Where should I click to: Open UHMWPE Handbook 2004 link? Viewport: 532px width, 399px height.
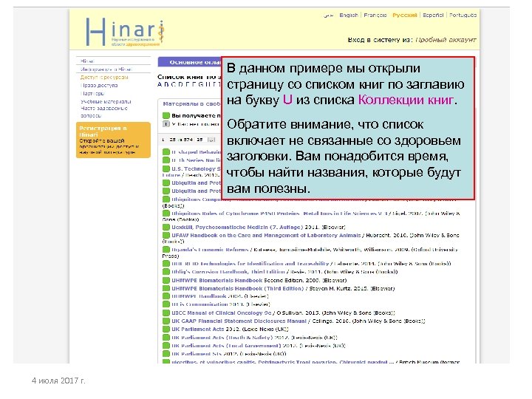pos(199,296)
